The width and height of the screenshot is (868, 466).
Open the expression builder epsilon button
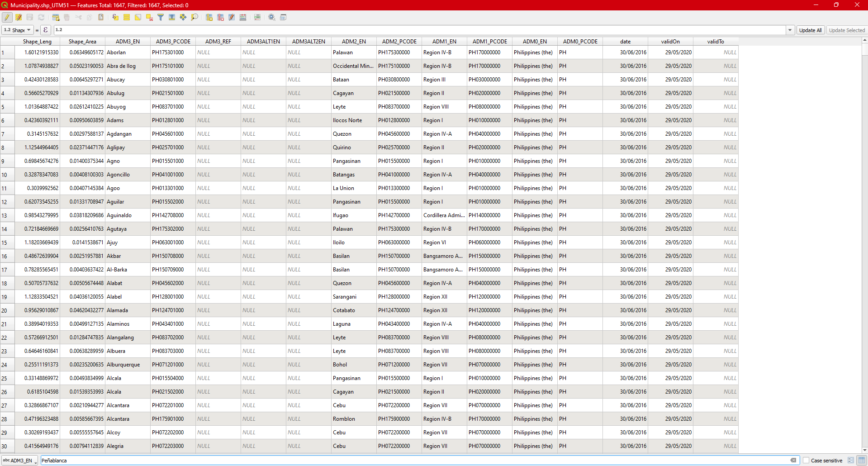(x=46, y=30)
